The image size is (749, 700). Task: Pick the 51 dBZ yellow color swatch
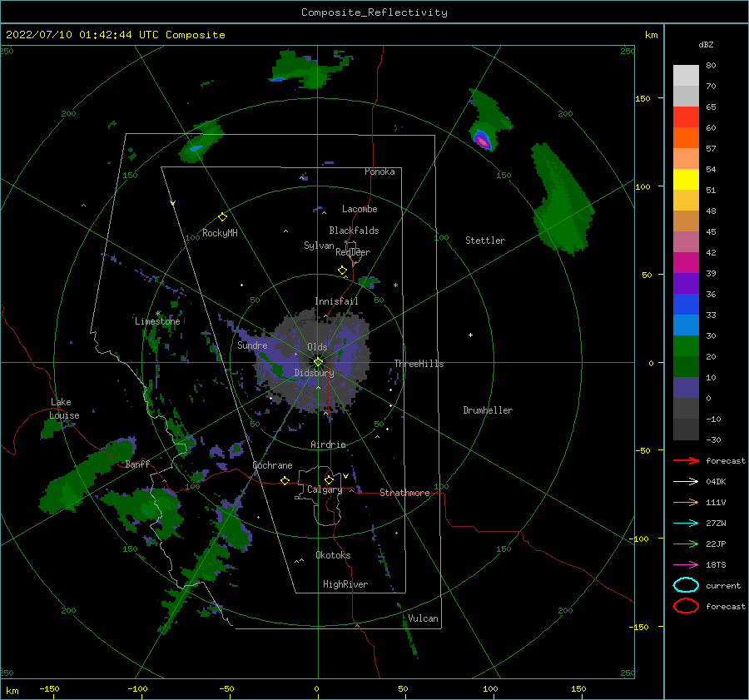[x=686, y=179]
